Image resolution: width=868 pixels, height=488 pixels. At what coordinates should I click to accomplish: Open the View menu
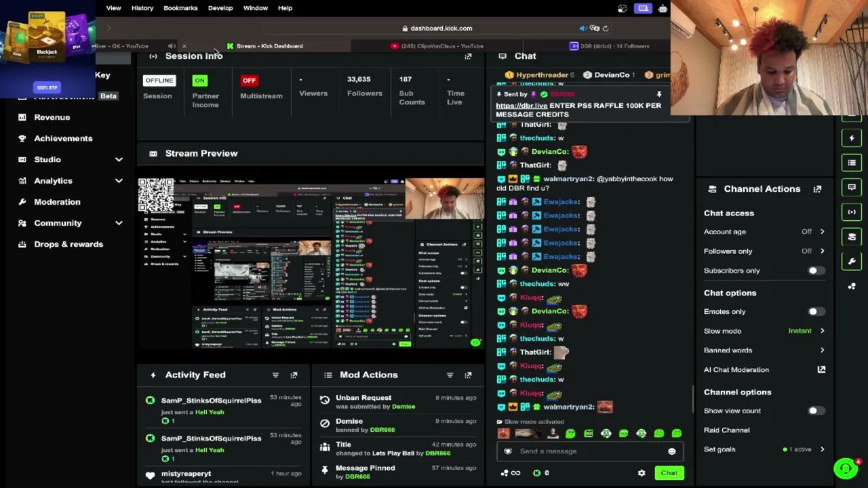coord(113,8)
